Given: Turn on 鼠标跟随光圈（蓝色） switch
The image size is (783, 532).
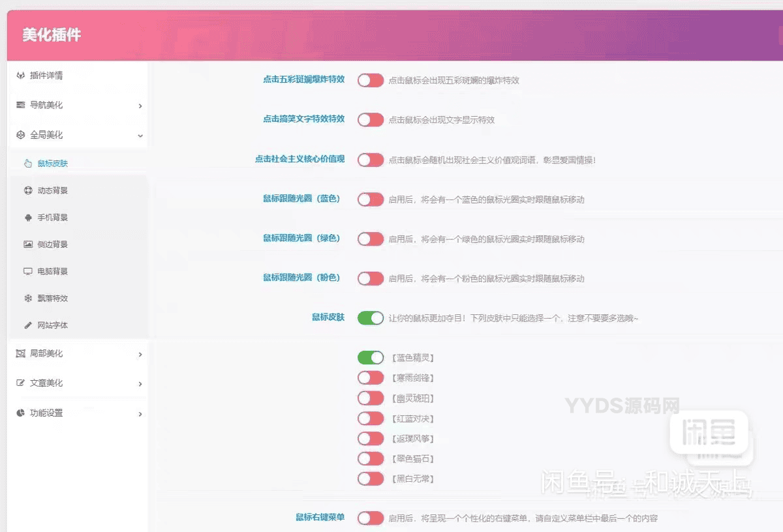Looking at the screenshot, I should (371, 199).
